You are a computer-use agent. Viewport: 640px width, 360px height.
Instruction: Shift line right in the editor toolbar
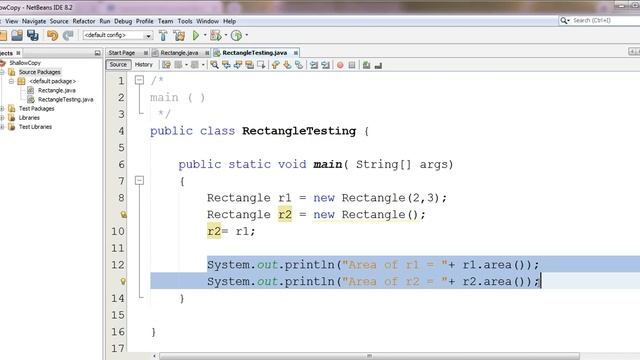point(325,65)
